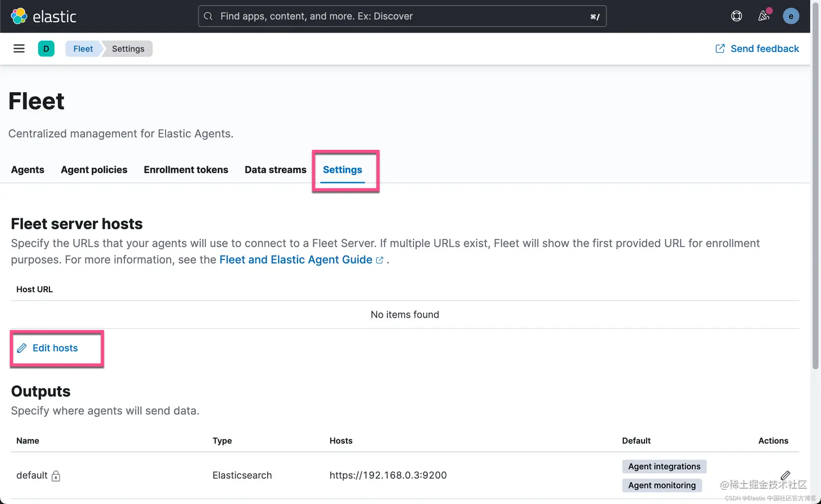Click the green D space avatar

(46, 49)
